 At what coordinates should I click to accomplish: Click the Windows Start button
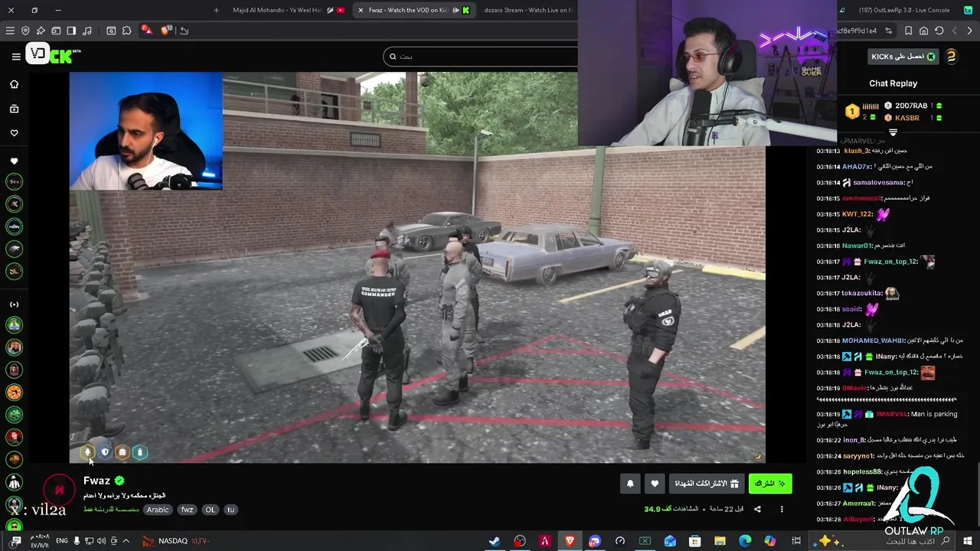pyautogui.click(x=968, y=542)
